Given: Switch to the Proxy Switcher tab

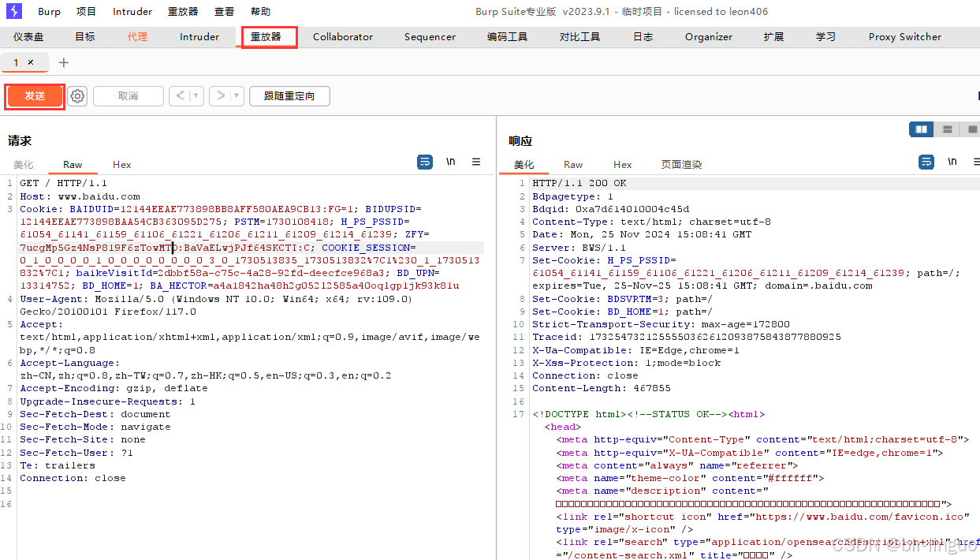Looking at the screenshot, I should [904, 36].
